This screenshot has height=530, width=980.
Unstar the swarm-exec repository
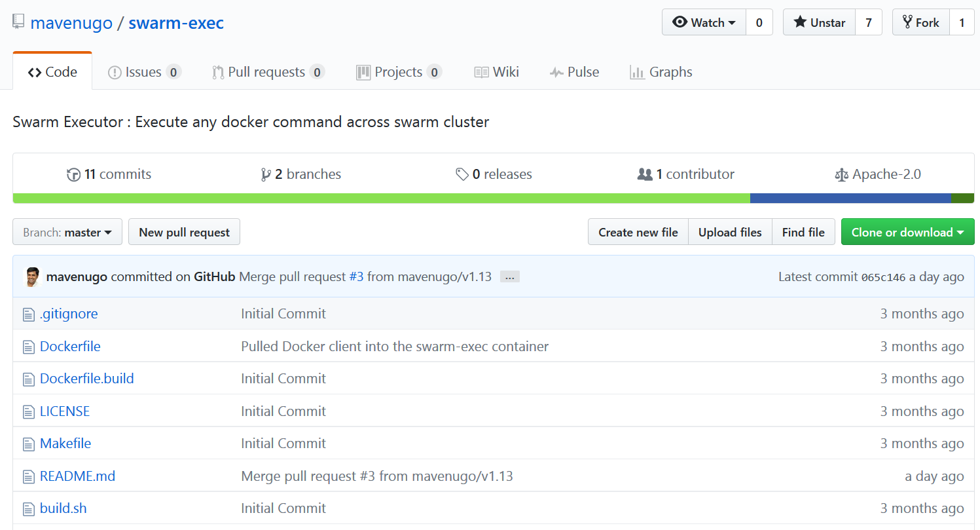point(819,22)
